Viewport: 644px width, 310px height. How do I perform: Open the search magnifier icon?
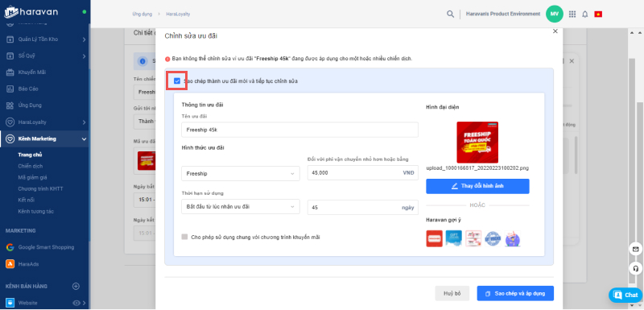click(x=450, y=14)
